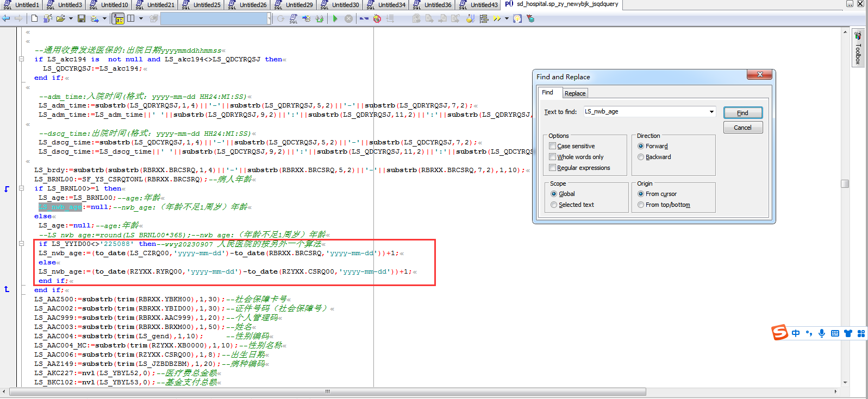
Task: Choose From top/bottom origin
Action: pyautogui.click(x=641, y=205)
